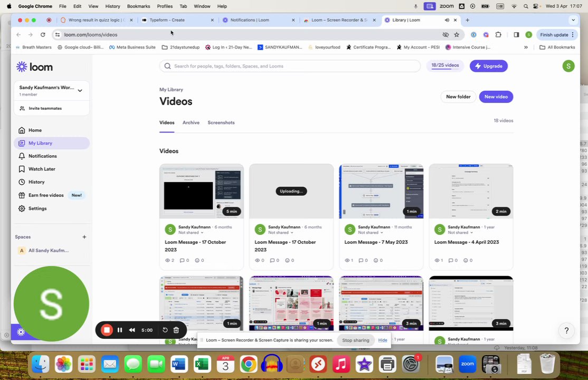Expand sharing dropdown on first 17 October video

(x=191, y=233)
